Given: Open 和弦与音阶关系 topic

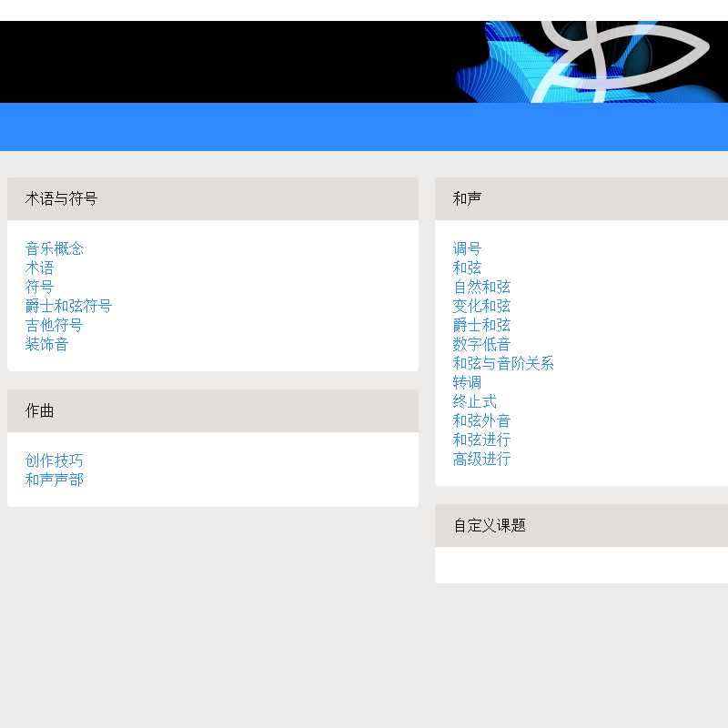Looking at the screenshot, I should [x=503, y=363].
